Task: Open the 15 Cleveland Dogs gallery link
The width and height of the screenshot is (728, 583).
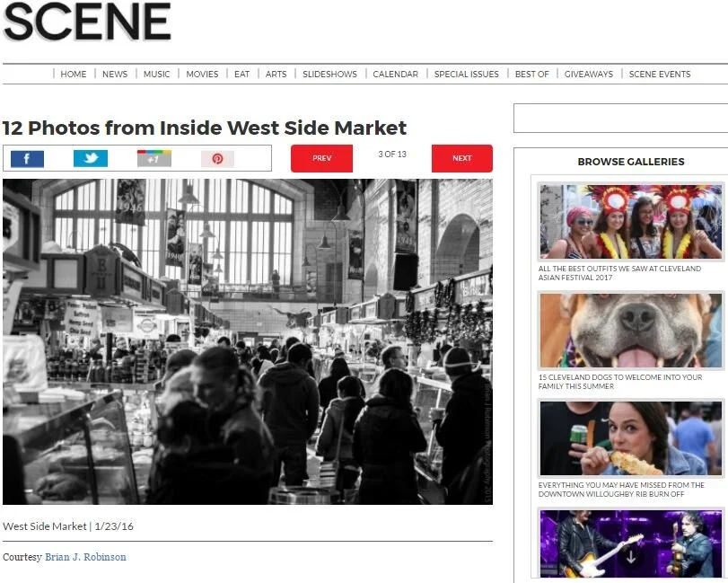Action: [x=619, y=382]
